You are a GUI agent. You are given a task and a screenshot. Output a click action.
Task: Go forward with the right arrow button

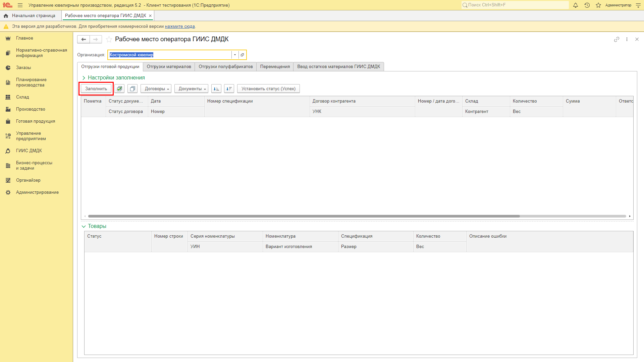(96, 40)
